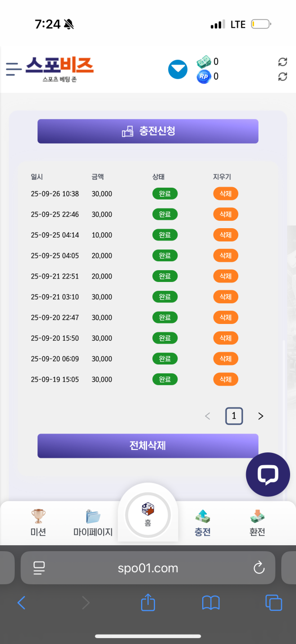The height and width of the screenshot is (644, 296).
Task: Go to 홈 from bottom navigation
Action: point(148,514)
